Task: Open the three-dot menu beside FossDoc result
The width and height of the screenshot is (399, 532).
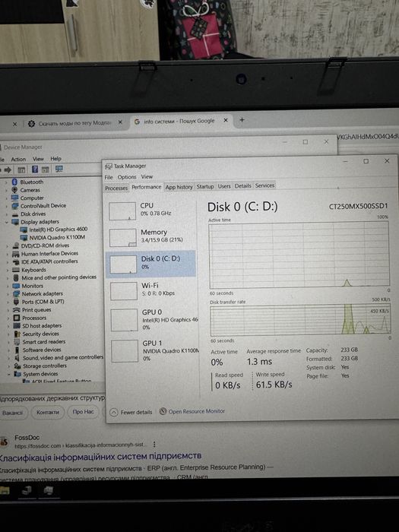Action: pyautogui.click(x=154, y=444)
